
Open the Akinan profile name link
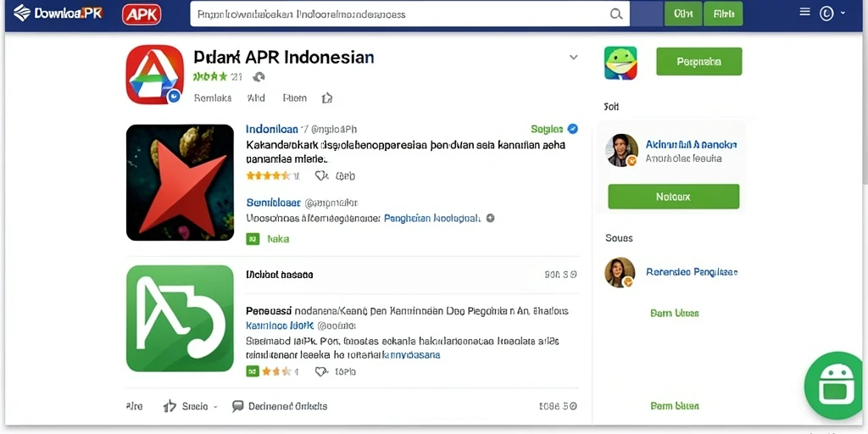tap(692, 144)
